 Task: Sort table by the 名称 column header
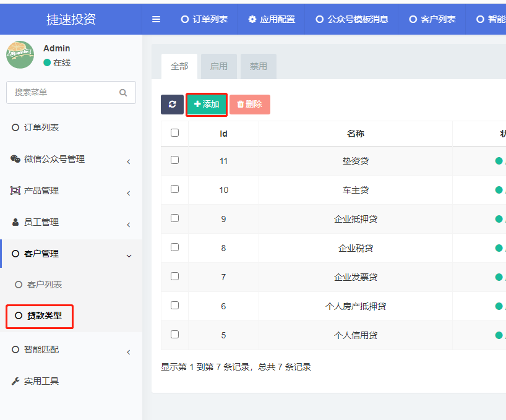[356, 134]
